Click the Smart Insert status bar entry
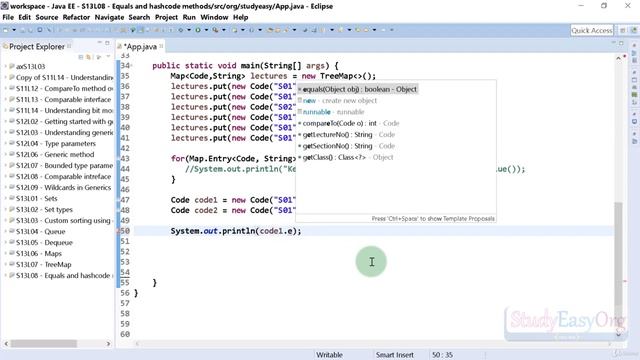640x360 pixels. coord(395,355)
